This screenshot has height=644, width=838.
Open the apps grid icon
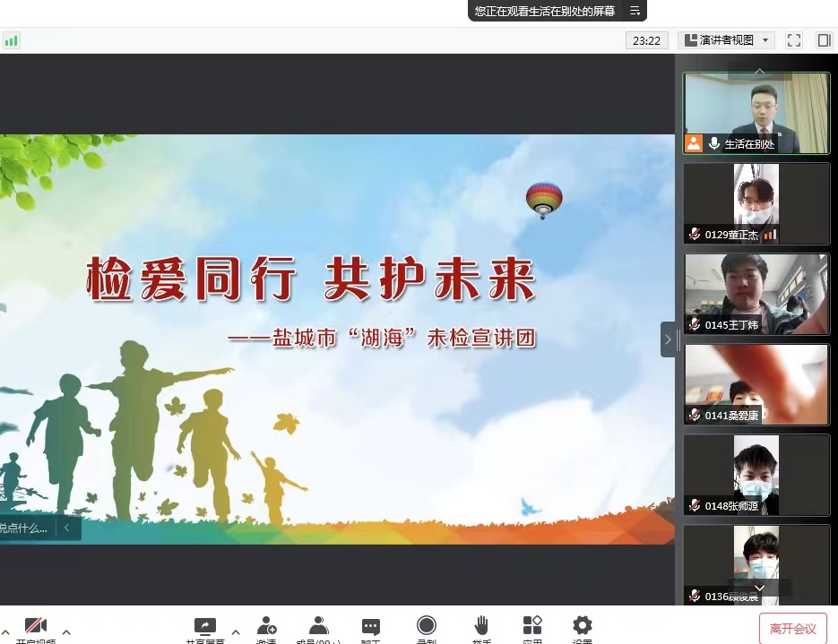(x=532, y=627)
